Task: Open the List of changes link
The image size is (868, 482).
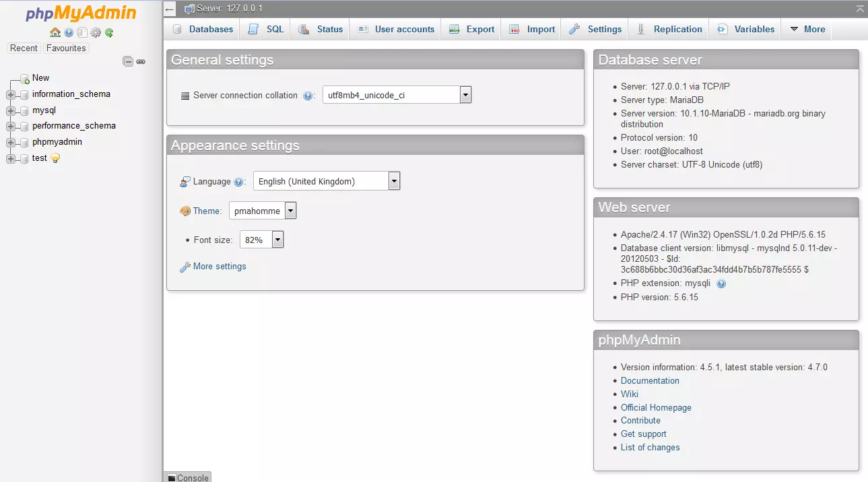Action: point(650,447)
